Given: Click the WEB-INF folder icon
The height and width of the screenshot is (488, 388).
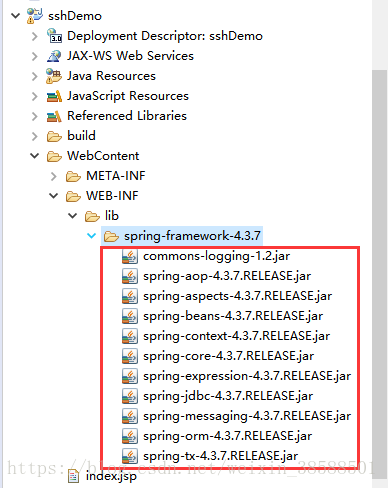Looking at the screenshot, I should (x=73, y=196).
